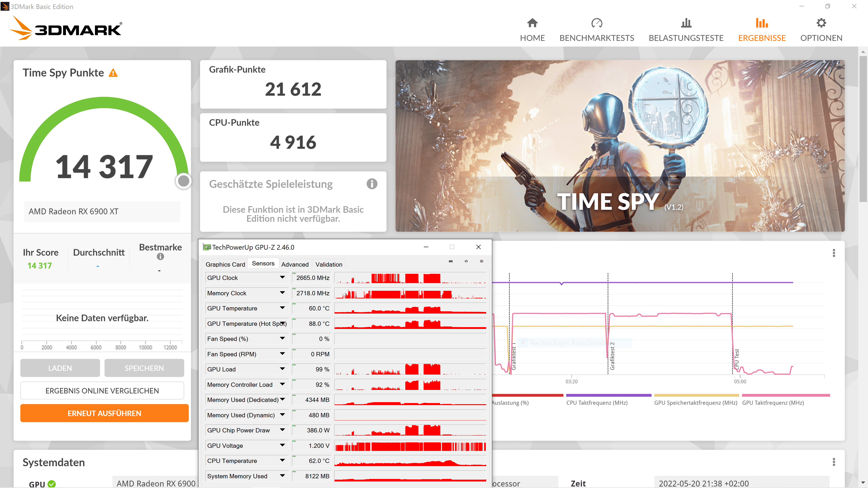This screenshot has height=488, width=868.
Task: Switch to the Graphics Card tab
Action: coord(225,264)
